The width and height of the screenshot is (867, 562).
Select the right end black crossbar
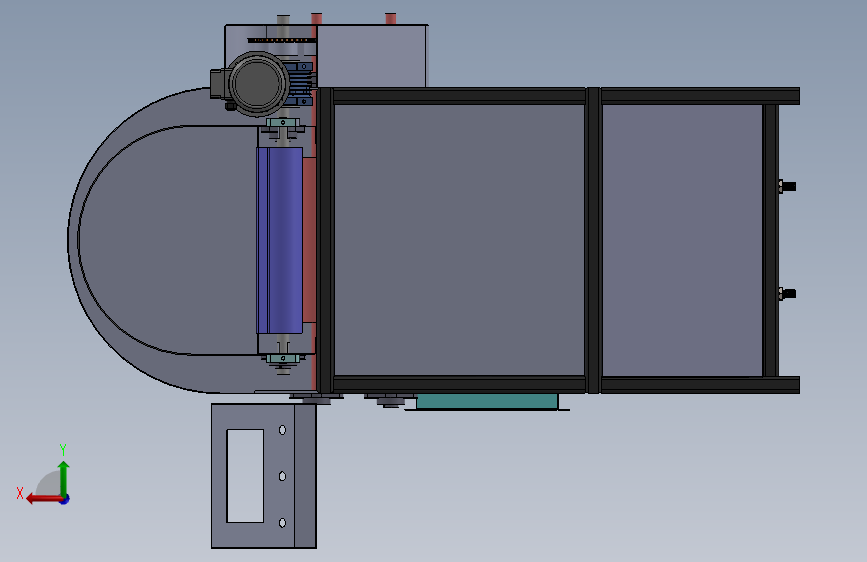(x=770, y=240)
